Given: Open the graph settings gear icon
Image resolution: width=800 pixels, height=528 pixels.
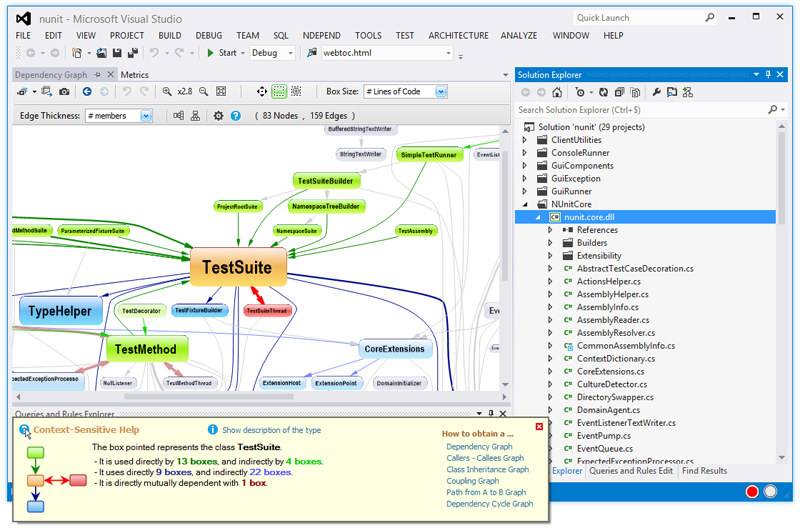Looking at the screenshot, I should (x=218, y=116).
